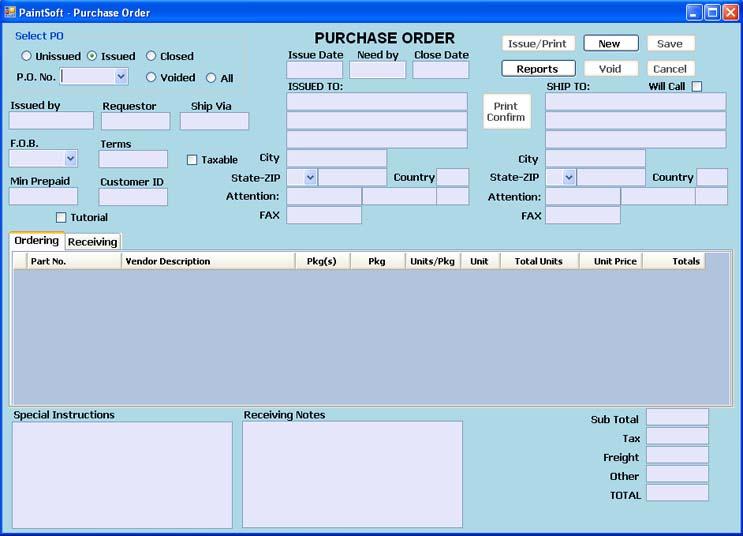Click the Void button
The height and width of the screenshot is (536, 743).
pyautogui.click(x=610, y=69)
